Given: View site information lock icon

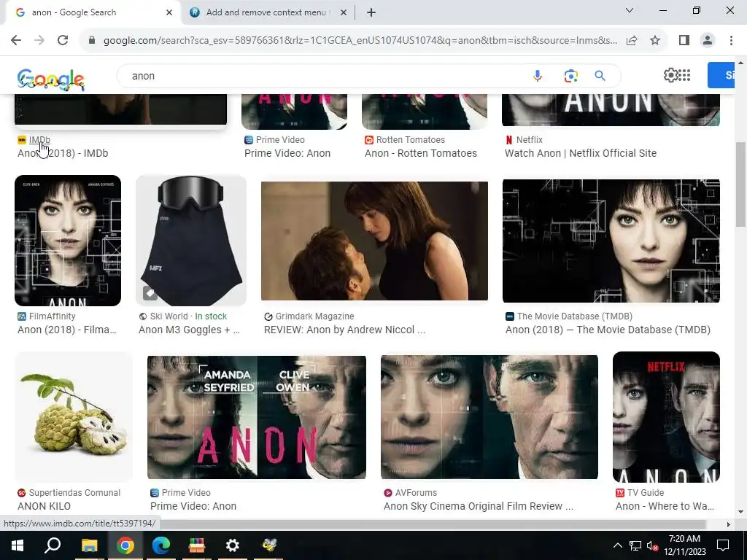Looking at the screenshot, I should (92, 41).
